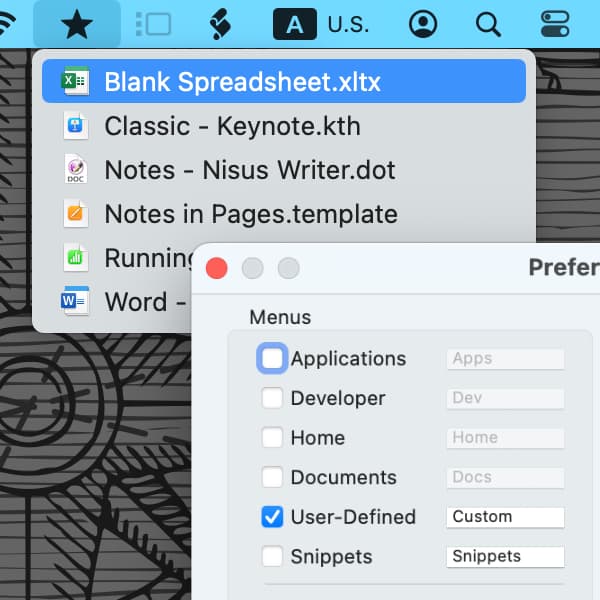600x600 pixels.
Task: Open the sidebar layout menu bar icon
Action: tap(153, 24)
